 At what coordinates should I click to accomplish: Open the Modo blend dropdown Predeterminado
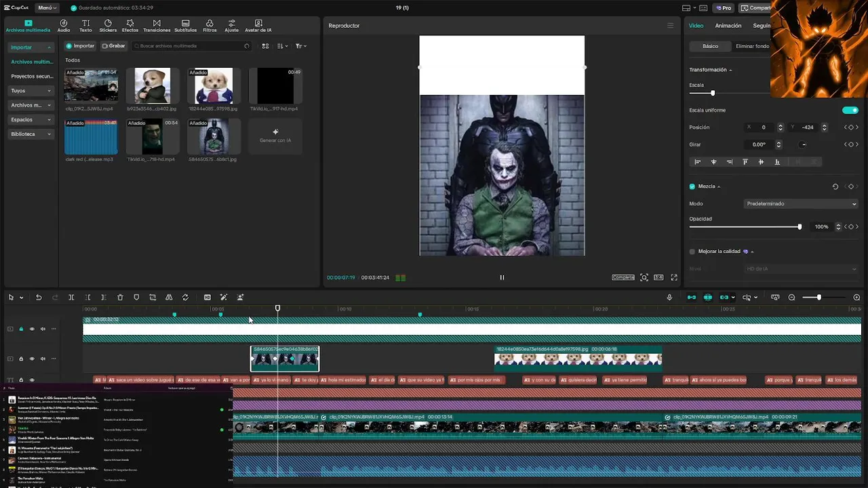[801, 204]
